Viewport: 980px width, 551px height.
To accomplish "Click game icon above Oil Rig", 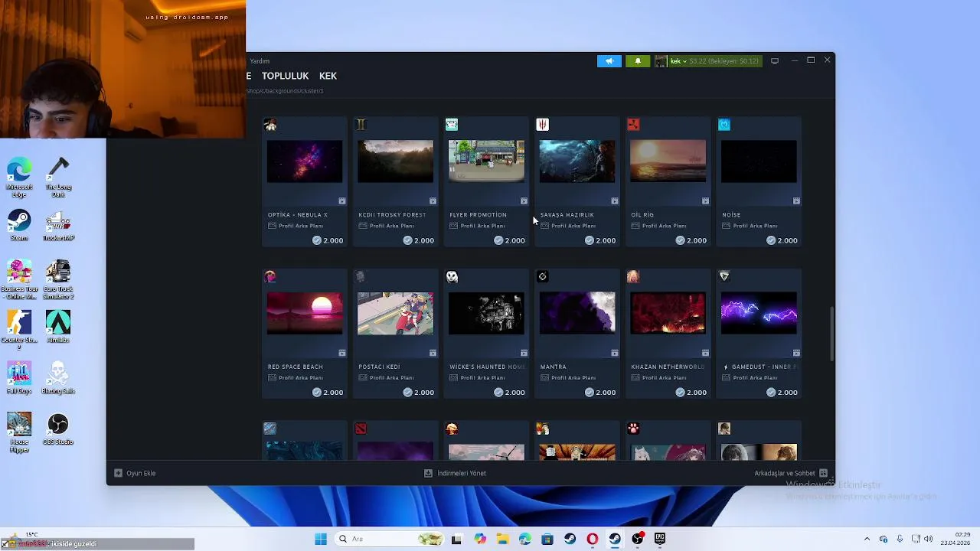I will pyautogui.click(x=633, y=125).
